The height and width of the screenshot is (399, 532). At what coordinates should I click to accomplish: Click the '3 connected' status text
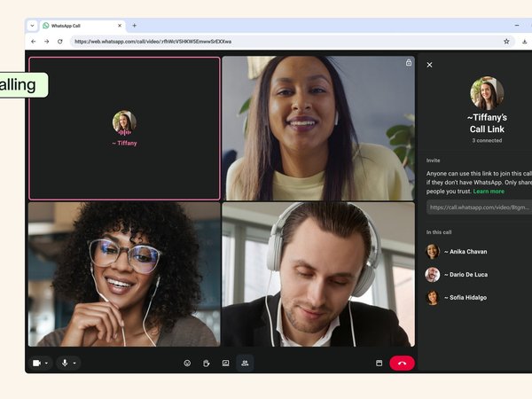pos(487,140)
